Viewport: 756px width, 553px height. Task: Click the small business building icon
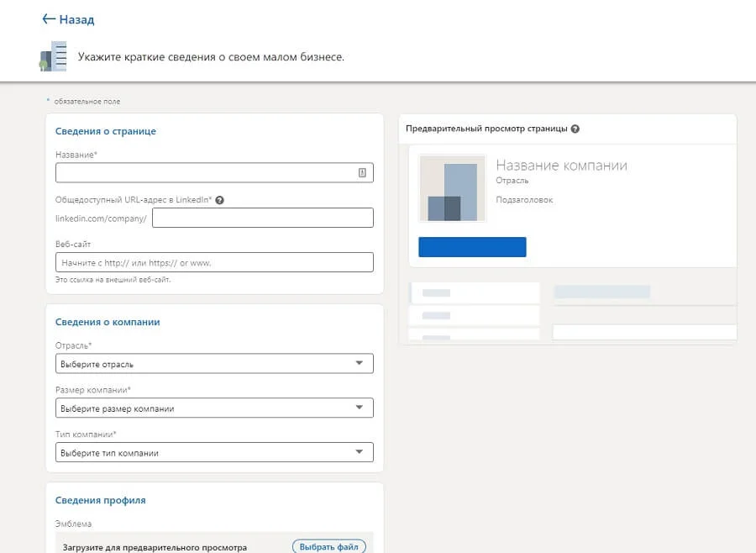(53, 56)
